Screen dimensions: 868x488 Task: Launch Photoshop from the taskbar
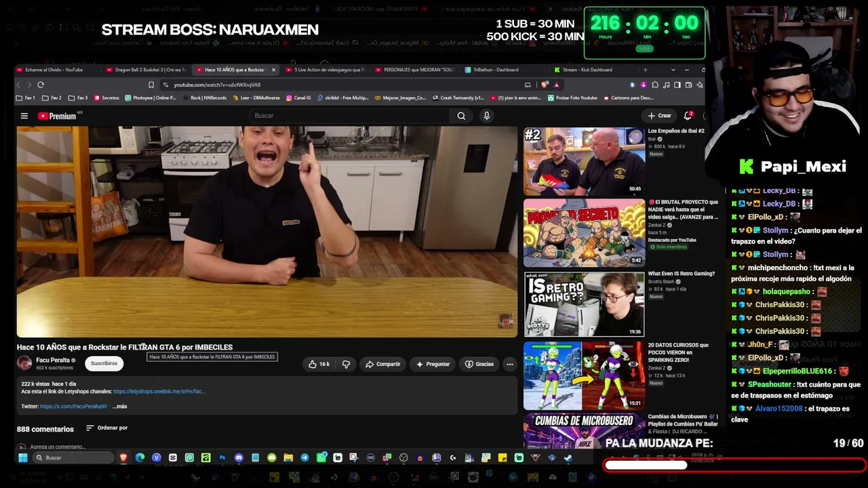tap(222, 457)
